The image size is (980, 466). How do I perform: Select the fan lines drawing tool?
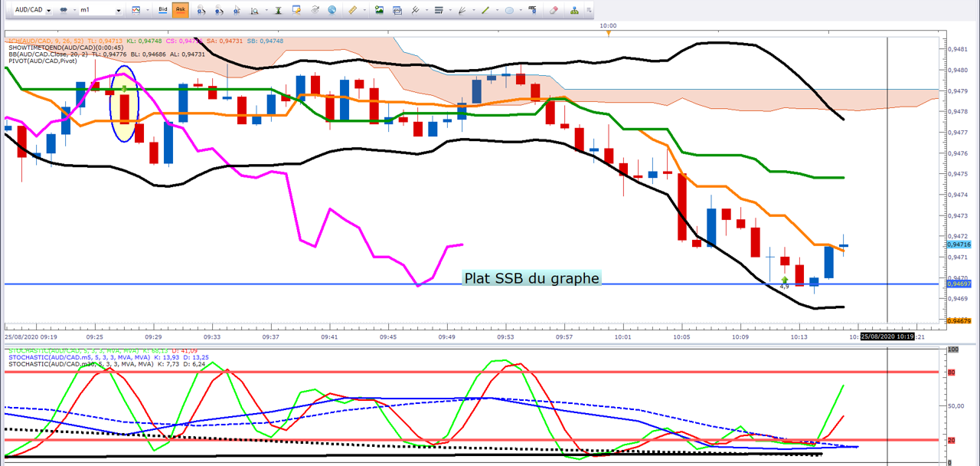[x=462, y=10]
